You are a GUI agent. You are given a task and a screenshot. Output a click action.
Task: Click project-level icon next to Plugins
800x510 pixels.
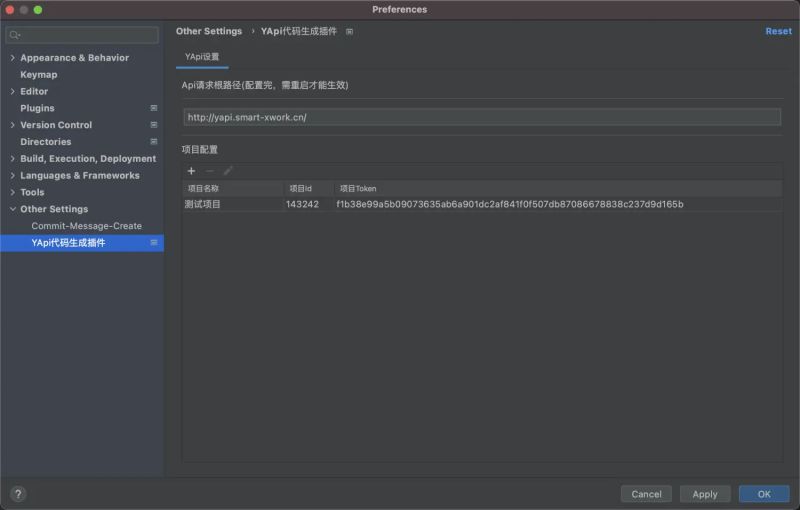tap(154, 108)
